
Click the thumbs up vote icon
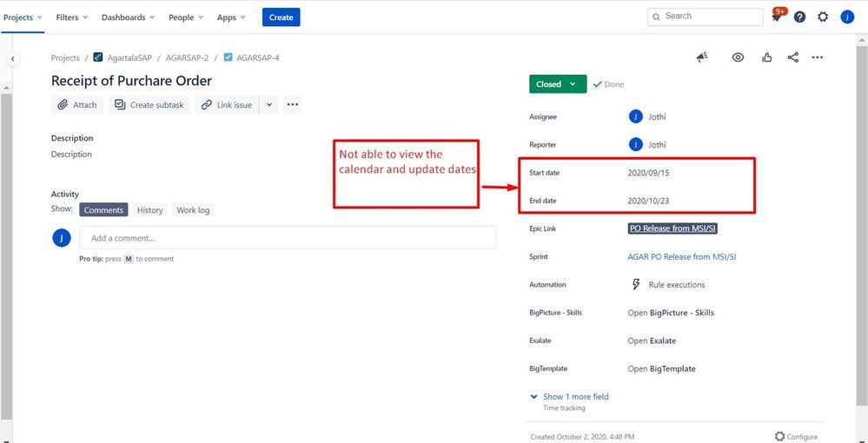pos(767,57)
